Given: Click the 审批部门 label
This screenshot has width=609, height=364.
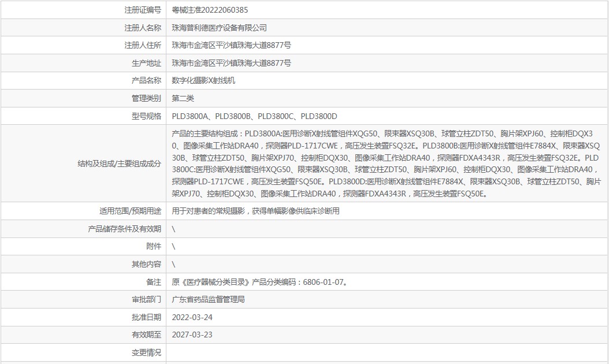Looking at the screenshot, I should [146, 299].
